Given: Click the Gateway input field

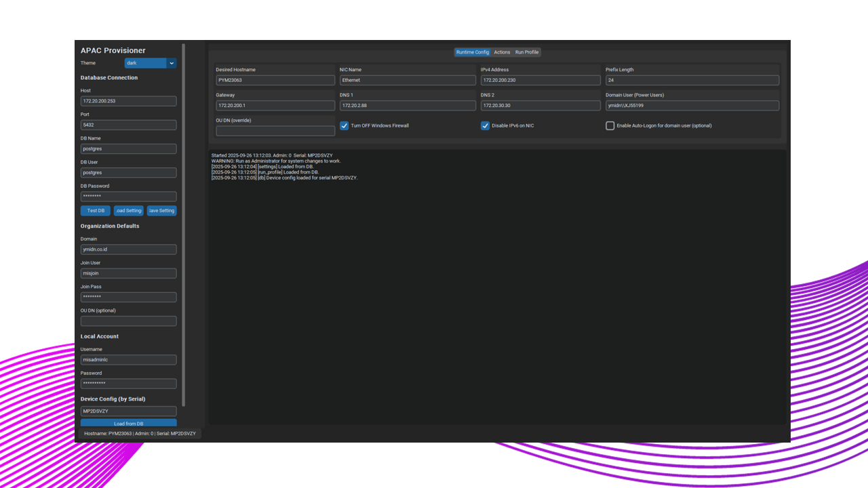Looking at the screenshot, I should pos(275,106).
